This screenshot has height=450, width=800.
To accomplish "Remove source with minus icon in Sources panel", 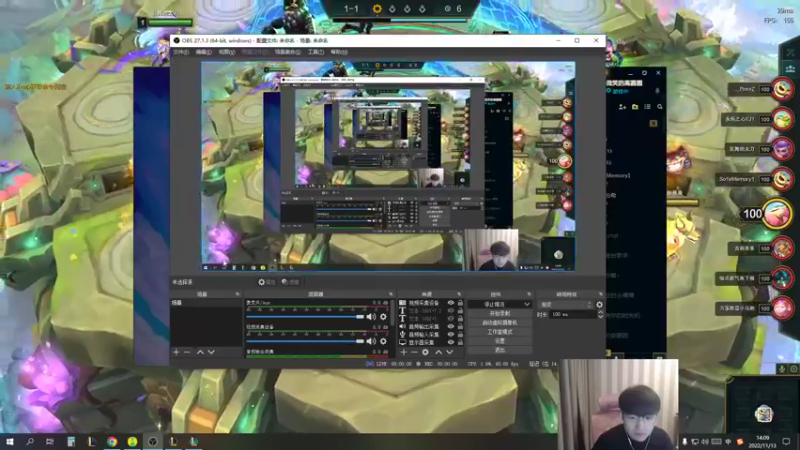I will coord(414,352).
